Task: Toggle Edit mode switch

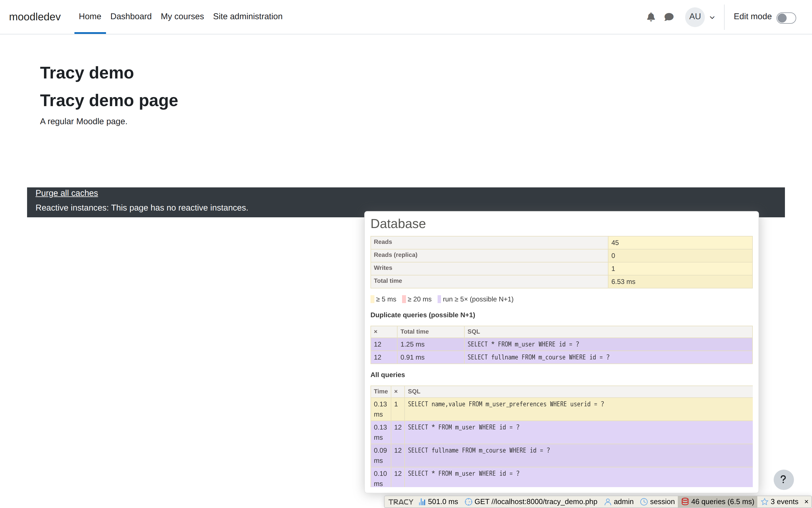Action: click(x=786, y=18)
